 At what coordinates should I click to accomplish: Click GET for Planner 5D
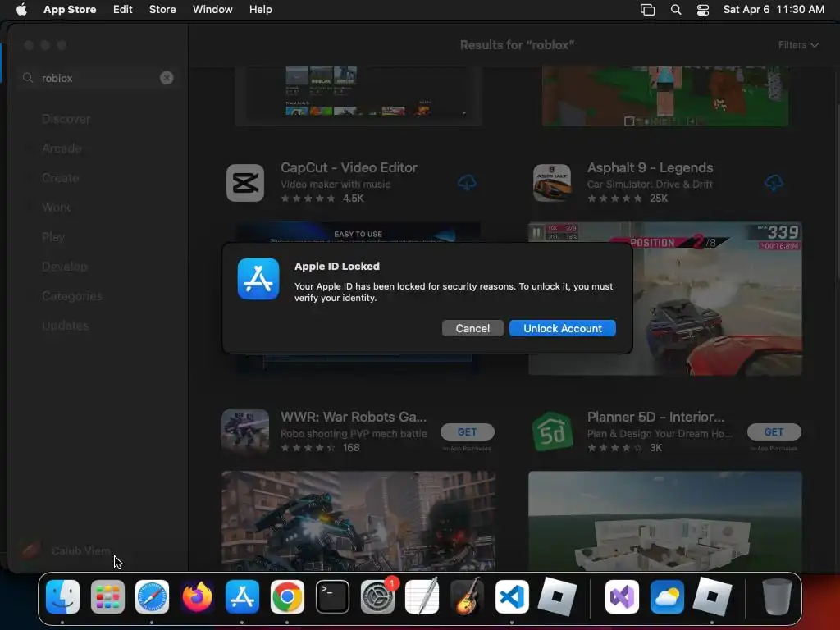tap(774, 431)
